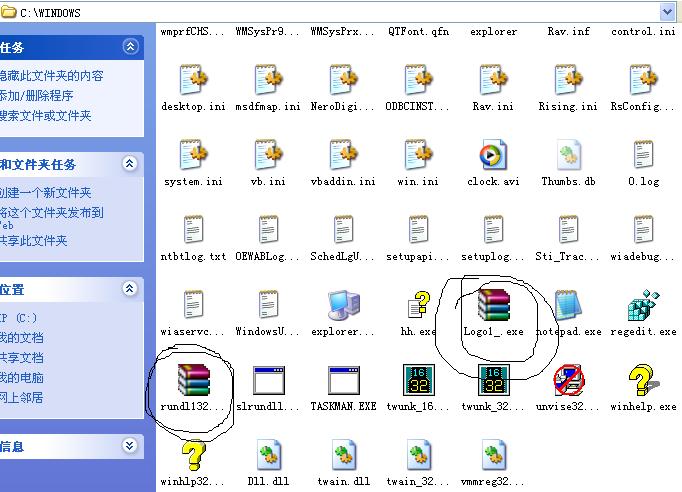Select the hh.exe help icon

(x=418, y=304)
